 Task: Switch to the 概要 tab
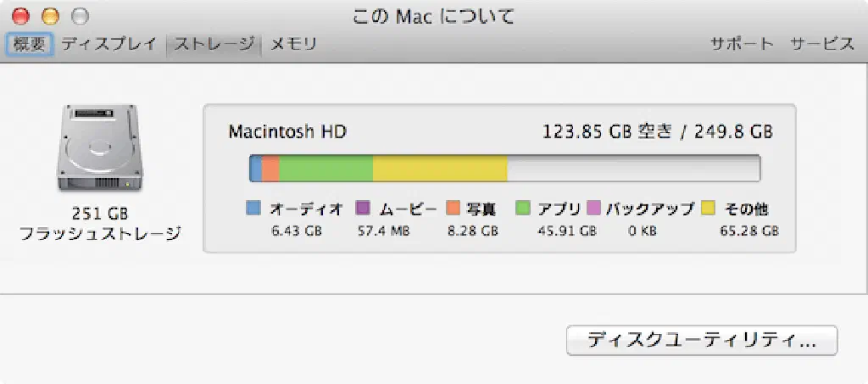pyautogui.click(x=31, y=45)
